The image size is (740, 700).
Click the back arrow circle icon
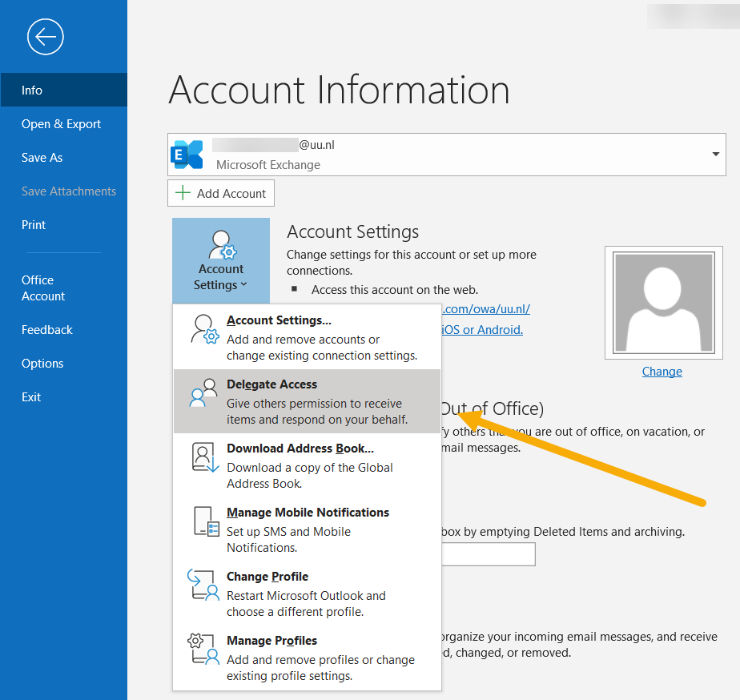pyautogui.click(x=46, y=37)
